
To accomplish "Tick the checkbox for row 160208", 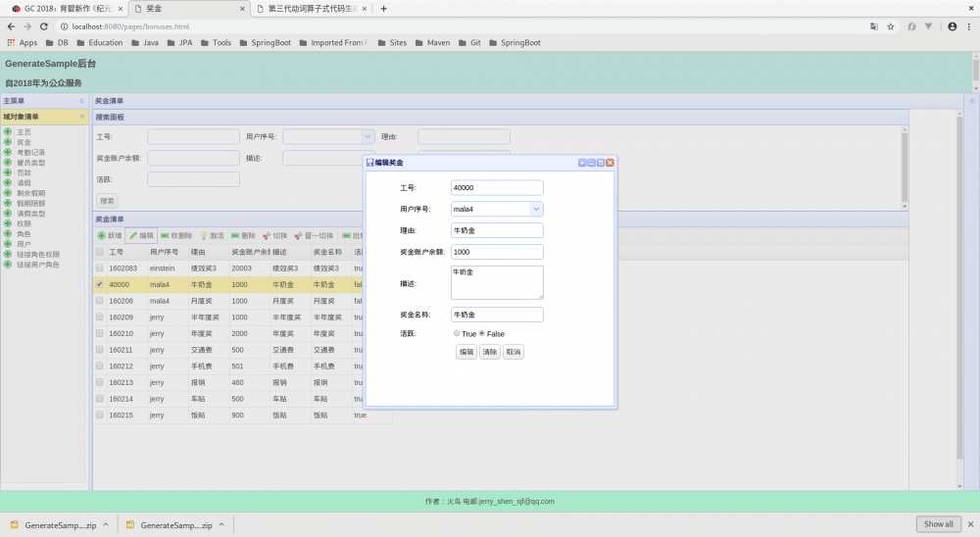I will point(99,301).
